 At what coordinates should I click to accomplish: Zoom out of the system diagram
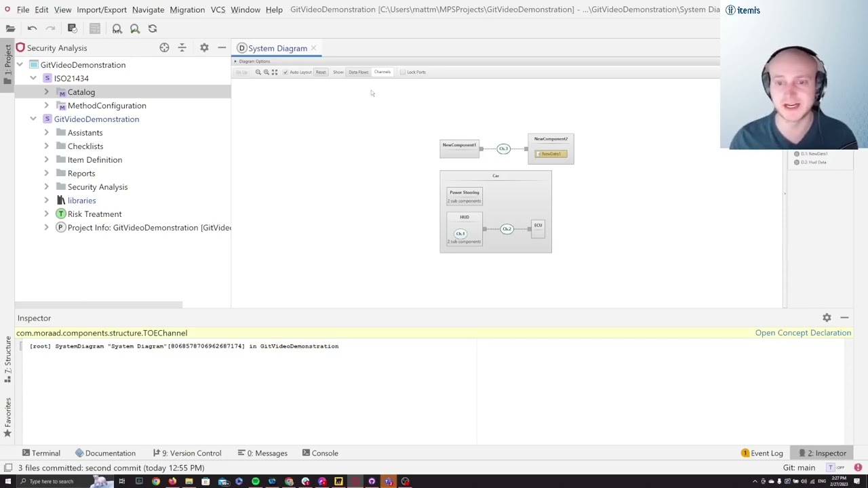pos(258,72)
